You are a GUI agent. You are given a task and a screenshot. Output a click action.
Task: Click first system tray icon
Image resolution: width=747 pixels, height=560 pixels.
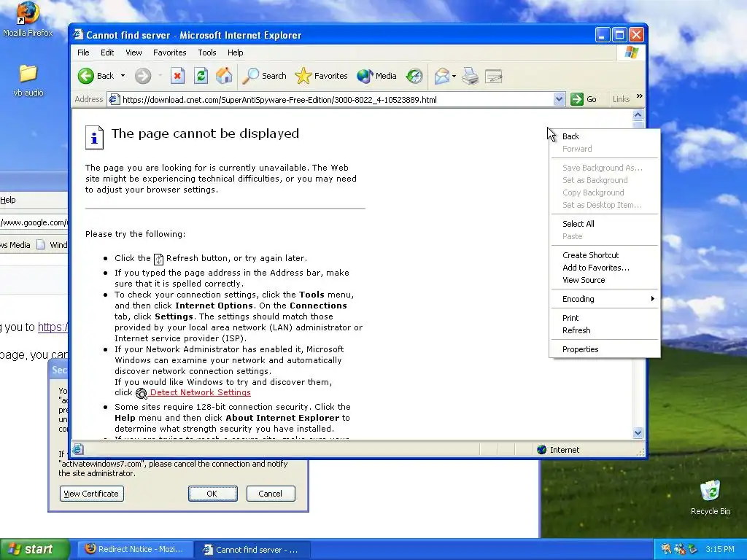pos(665,549)
